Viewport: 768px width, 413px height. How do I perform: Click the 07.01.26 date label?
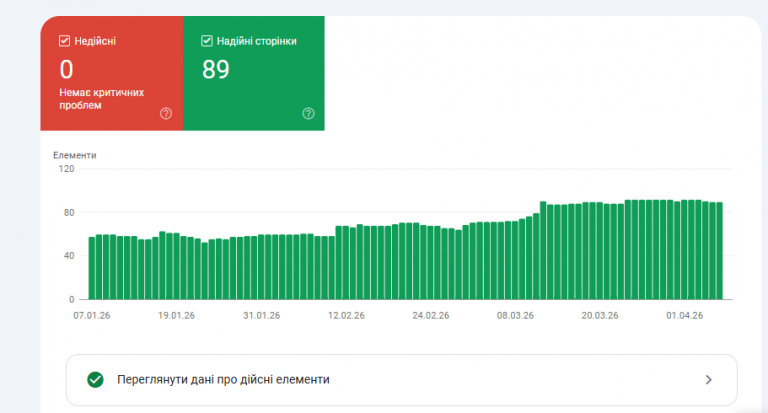point(92,316)
